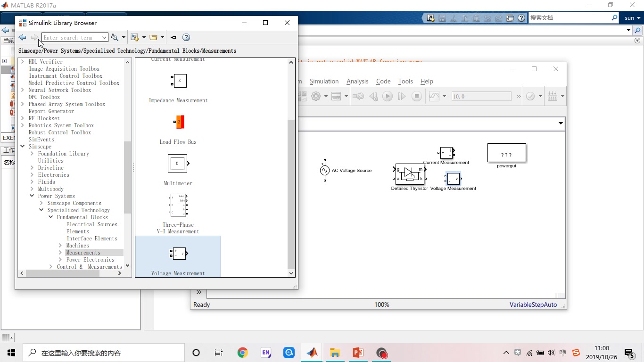Click the MATLAB toolbar shortcut icon
Image resolution: width=644 pixels, height=362 pixels.
(x=431, y=18)
